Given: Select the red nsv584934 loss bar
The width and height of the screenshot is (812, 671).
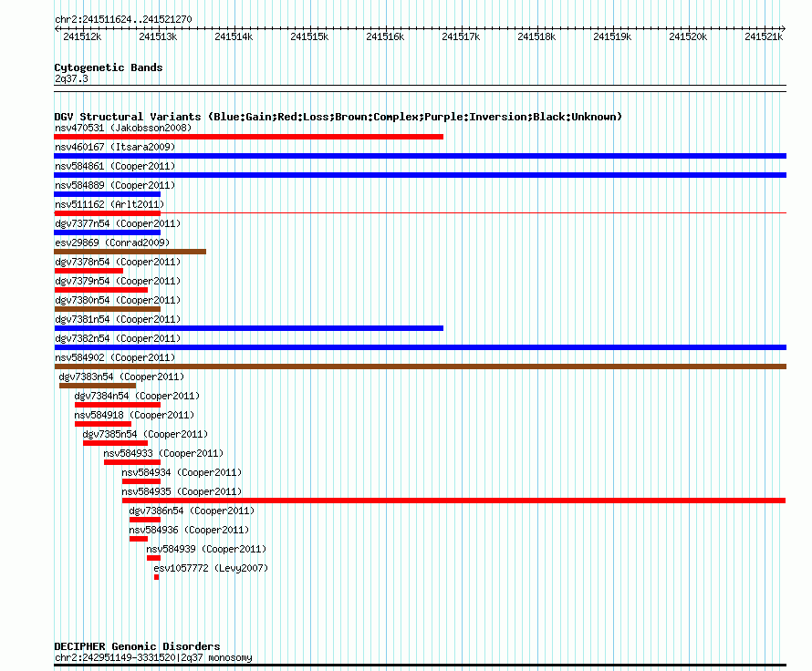Looking at the screenshot, I should (141, 481).
